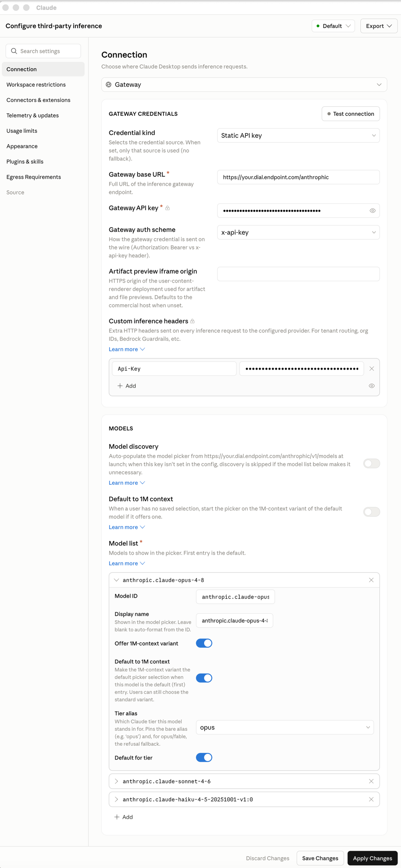Expand Learn more under Custom inference headers
Screen dimensions: 401x868
tap(127, 349)
